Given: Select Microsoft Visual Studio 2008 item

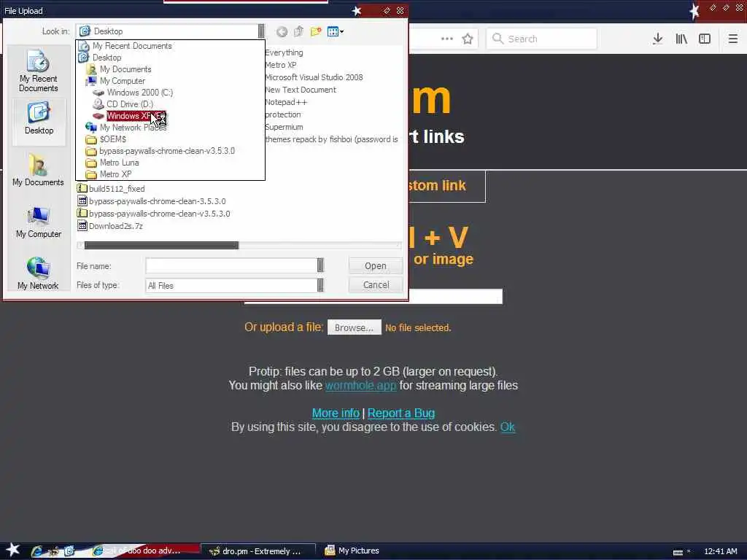Looking at the screenshot, I should pyautogui.click(x=314, y=77).
